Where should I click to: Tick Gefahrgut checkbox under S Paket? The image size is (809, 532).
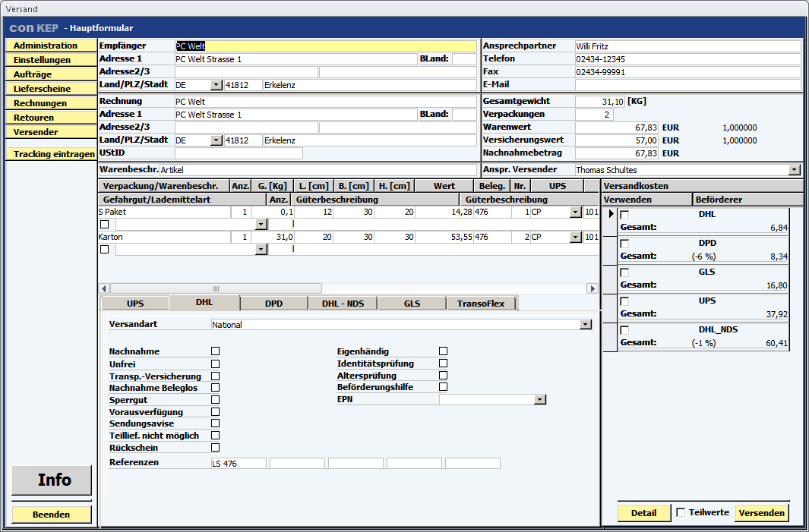104,224
